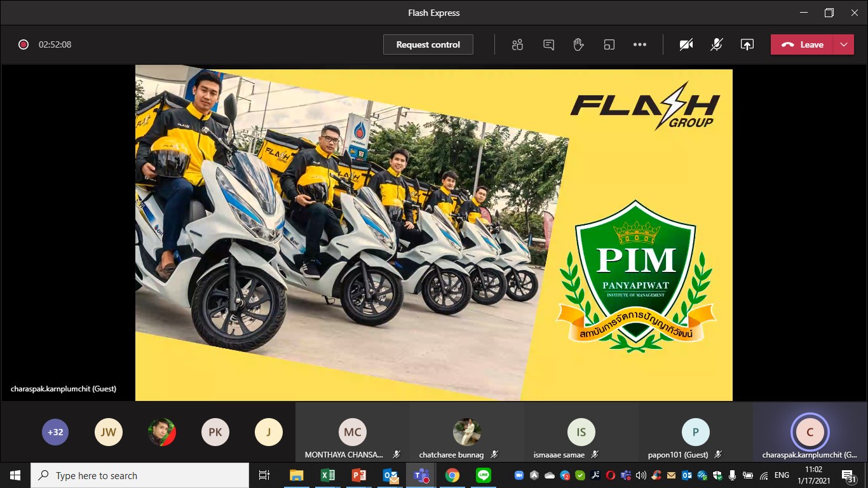This screenshot has width=868, height=488.
Task: Click the Microsoft Teams taskbar icon
Action: [x=421, y=475]
